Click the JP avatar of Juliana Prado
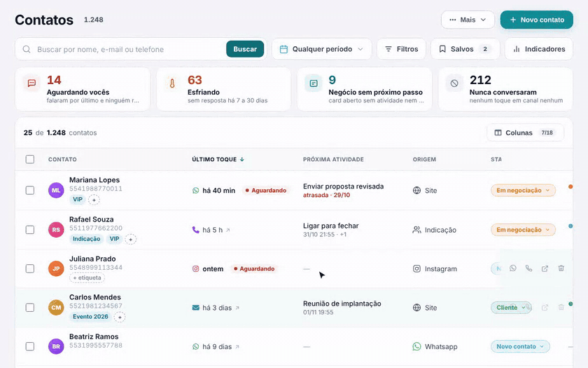This screenshot has width=588, height=368. 56,269
